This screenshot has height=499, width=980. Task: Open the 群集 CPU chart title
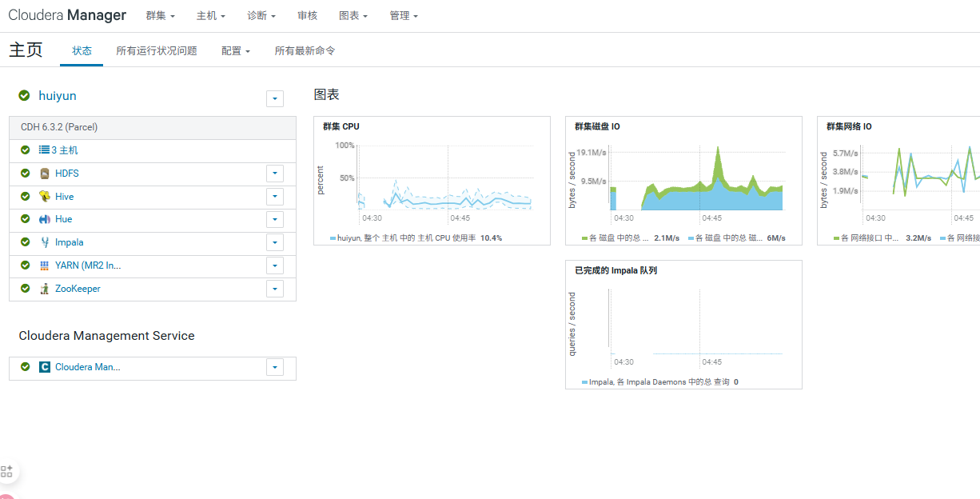(341, 126)
